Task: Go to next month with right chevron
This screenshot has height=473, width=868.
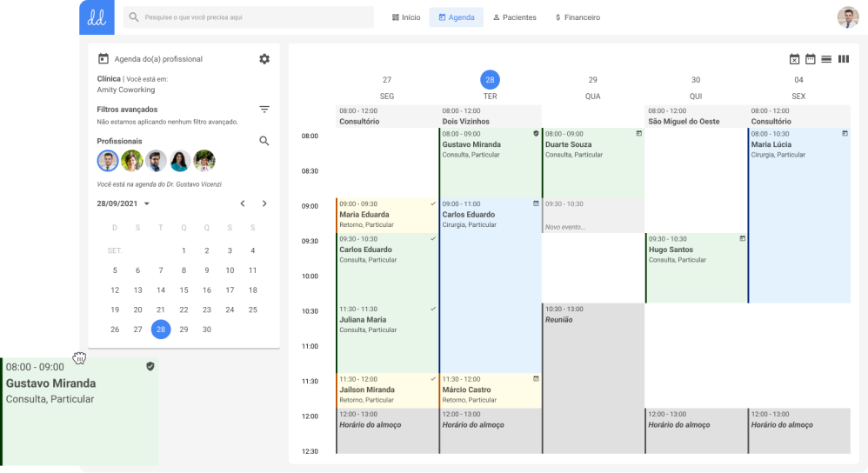Action: tap(264, 203)
